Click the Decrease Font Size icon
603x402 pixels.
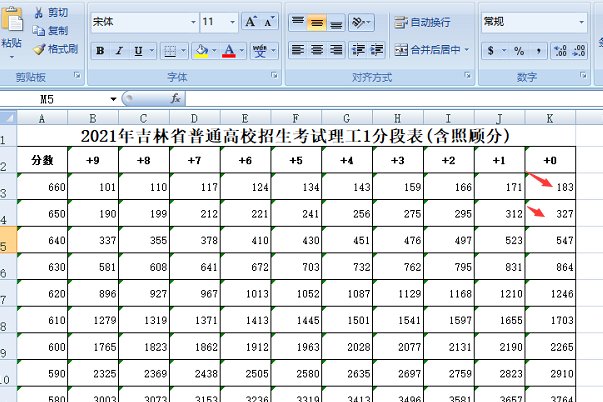[269, 22]
